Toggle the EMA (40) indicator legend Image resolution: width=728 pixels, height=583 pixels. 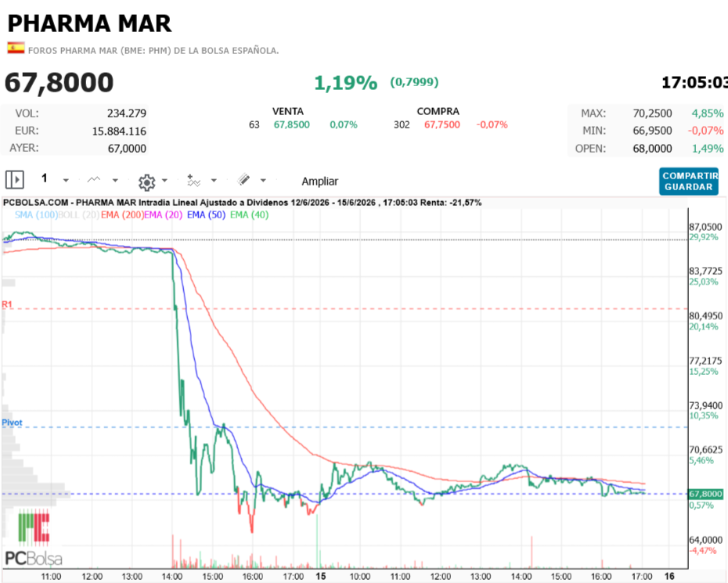point(250,215)
